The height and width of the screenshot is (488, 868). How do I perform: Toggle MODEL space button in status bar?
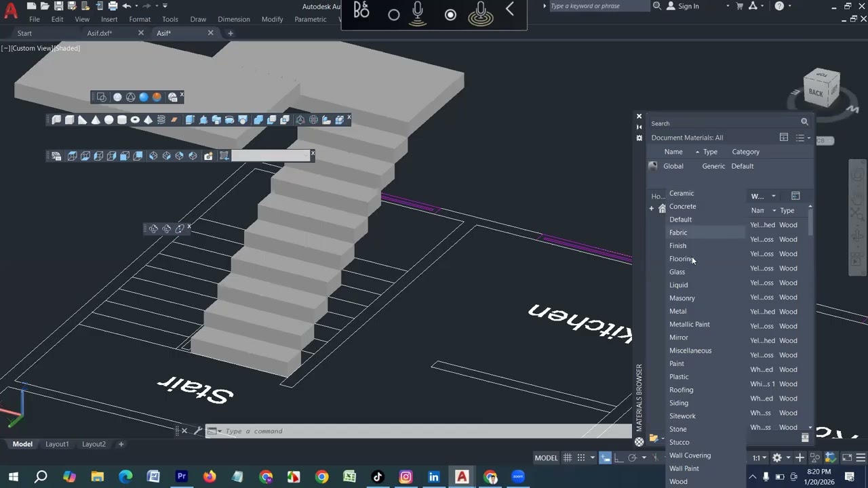[x=546, y=458]
